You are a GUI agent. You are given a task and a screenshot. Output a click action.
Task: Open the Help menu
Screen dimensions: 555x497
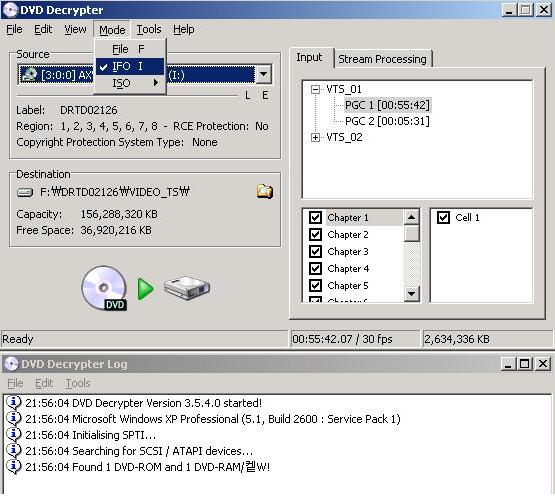(x=184, y=29)
